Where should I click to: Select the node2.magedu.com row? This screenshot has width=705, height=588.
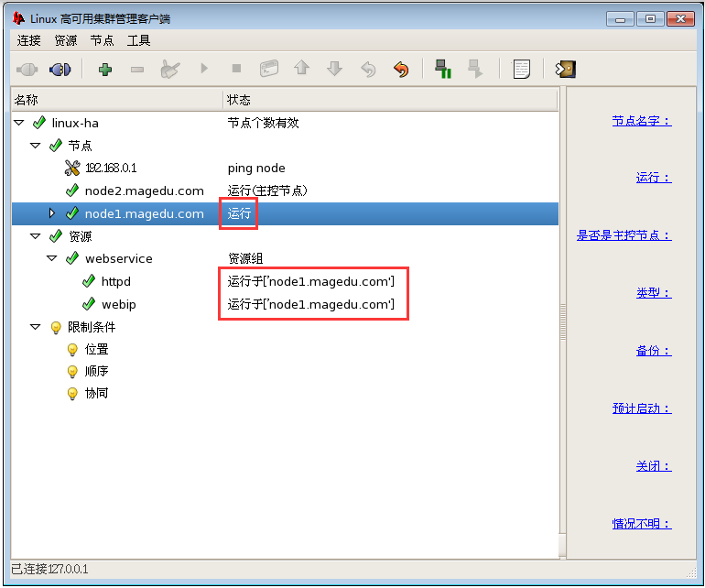point(285,191)
